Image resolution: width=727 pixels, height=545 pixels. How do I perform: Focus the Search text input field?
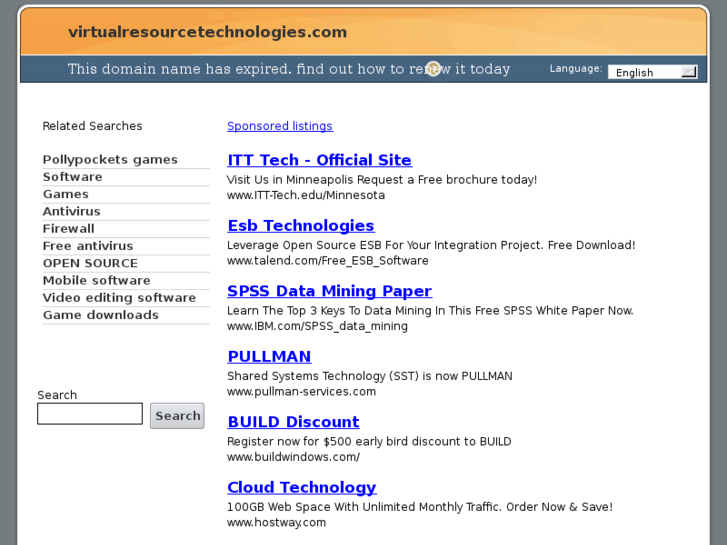pyautogui.click(x=90, y=413)
